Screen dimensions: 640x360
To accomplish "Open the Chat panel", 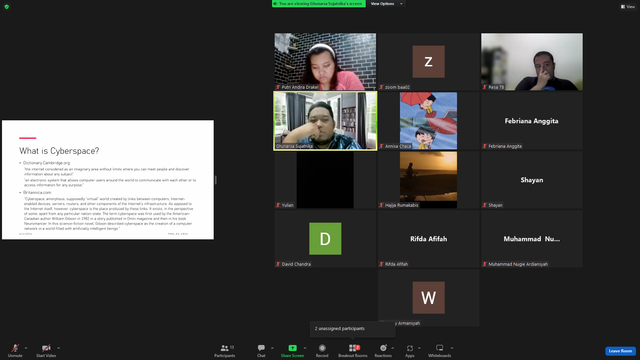I will (x=261, y=350).
